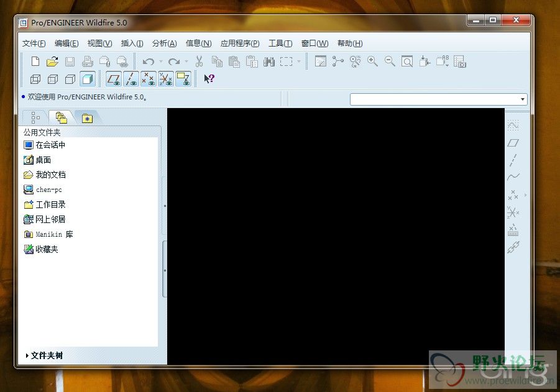Click the datum plane tool in right toolbar

click(x=513, y=143)
